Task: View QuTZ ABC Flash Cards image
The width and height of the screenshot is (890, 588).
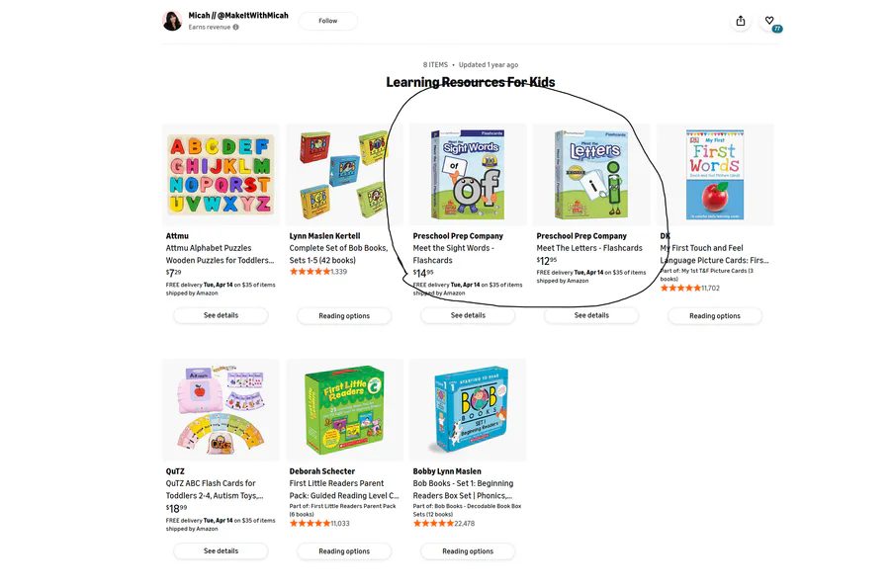Action: coord(221,410)
